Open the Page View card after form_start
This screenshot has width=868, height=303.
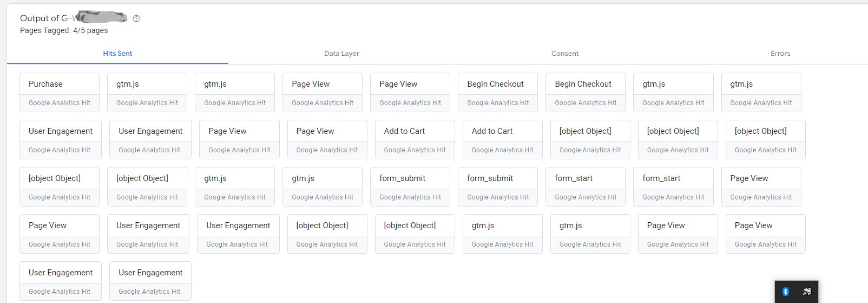click(761, 186)
